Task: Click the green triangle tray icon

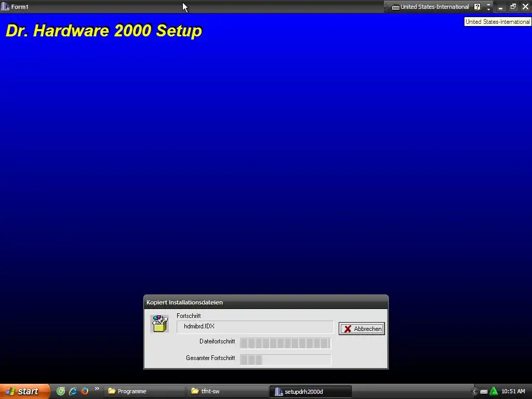Action: pos(494,392)
